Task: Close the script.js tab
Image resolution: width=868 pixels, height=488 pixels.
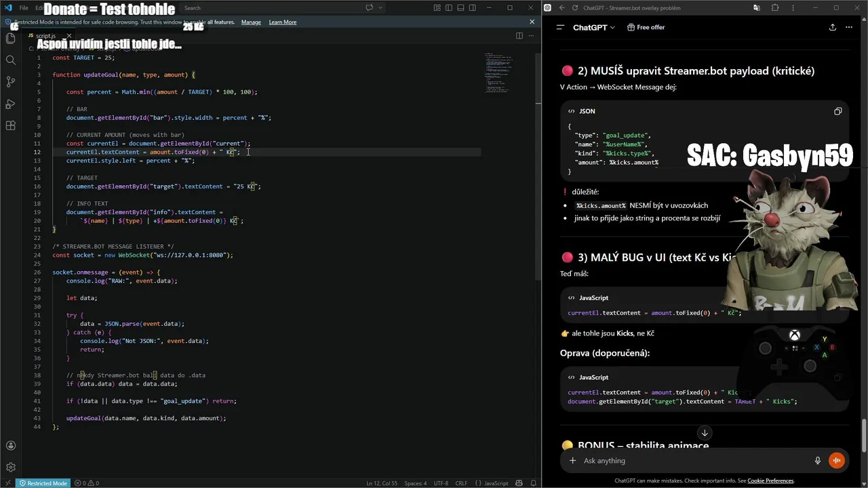Action: [x=68, y=35]
